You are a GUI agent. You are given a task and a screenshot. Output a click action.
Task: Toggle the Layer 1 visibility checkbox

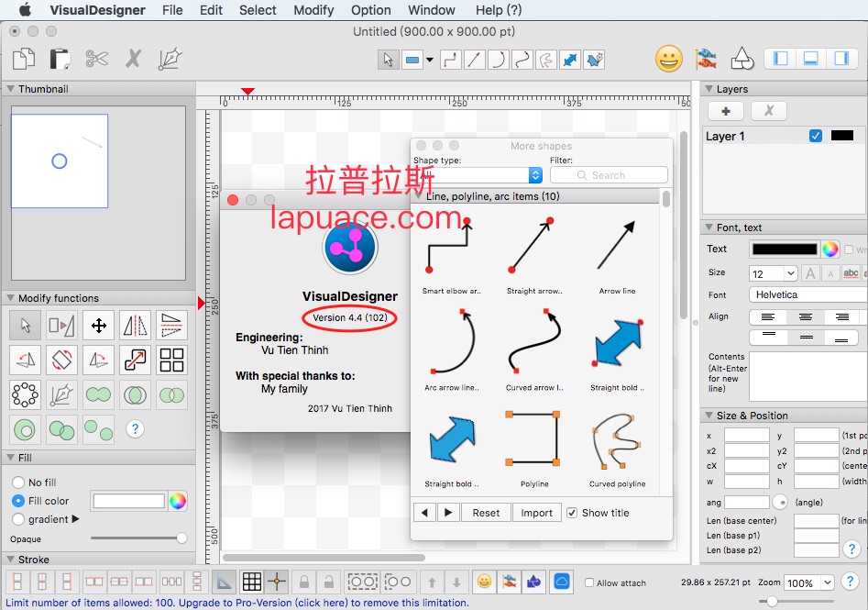point(816,136)
